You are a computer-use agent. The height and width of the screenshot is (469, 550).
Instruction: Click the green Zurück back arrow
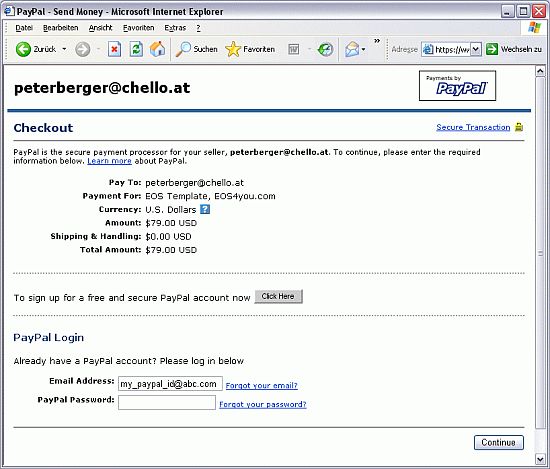tap(23, 49)
